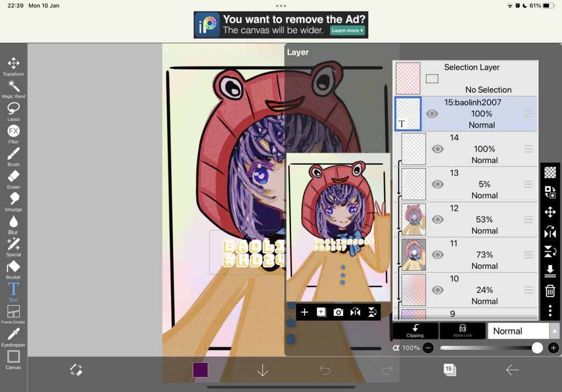Add a new layer with plus icon
Viewport: 562px width, 392px height.
point(304,312)
